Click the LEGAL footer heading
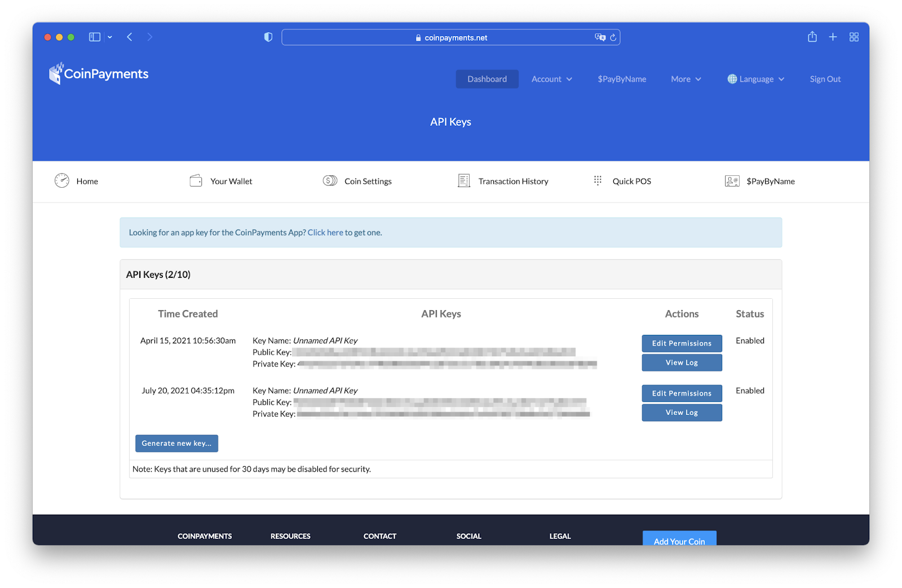The width and height of the screenshot is (902, 588). tap(560, 536)
